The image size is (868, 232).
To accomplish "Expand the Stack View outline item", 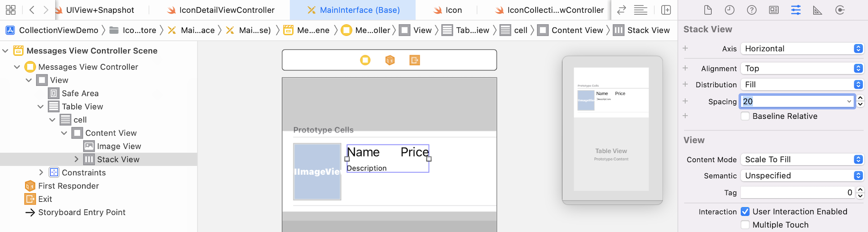I will tap(76, 159).
